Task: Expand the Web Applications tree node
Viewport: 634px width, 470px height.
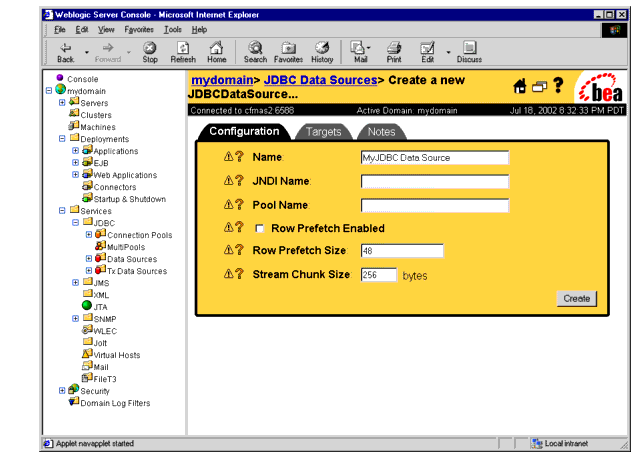Action: coord(75,175)
